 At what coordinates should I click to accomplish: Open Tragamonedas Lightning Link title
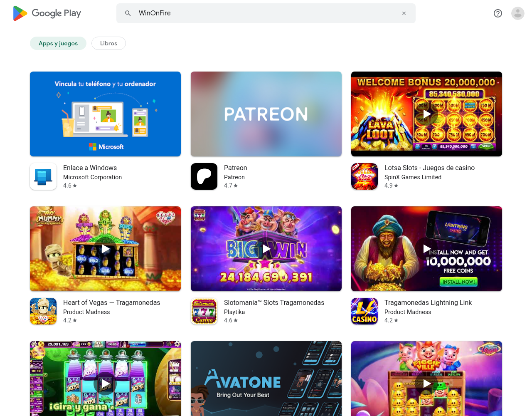tap(428, 302)
